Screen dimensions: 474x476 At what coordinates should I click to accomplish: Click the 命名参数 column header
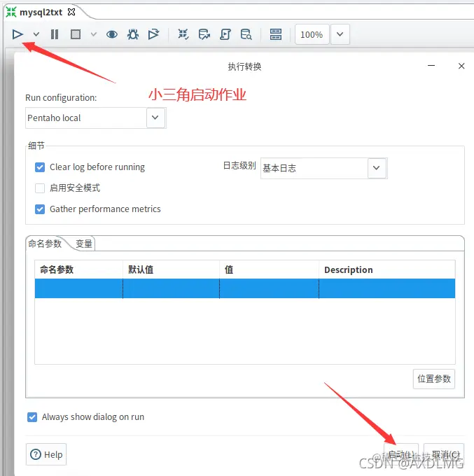[x=79, y=269]
